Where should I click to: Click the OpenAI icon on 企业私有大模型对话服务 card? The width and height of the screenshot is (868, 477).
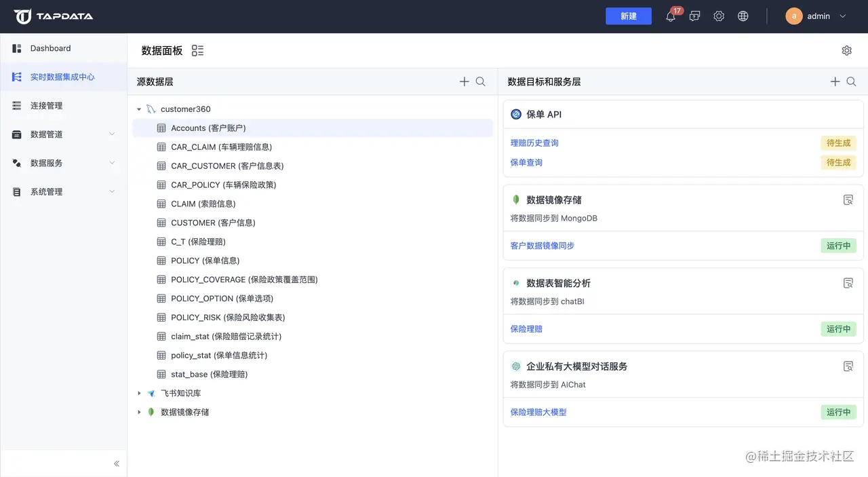516,366
